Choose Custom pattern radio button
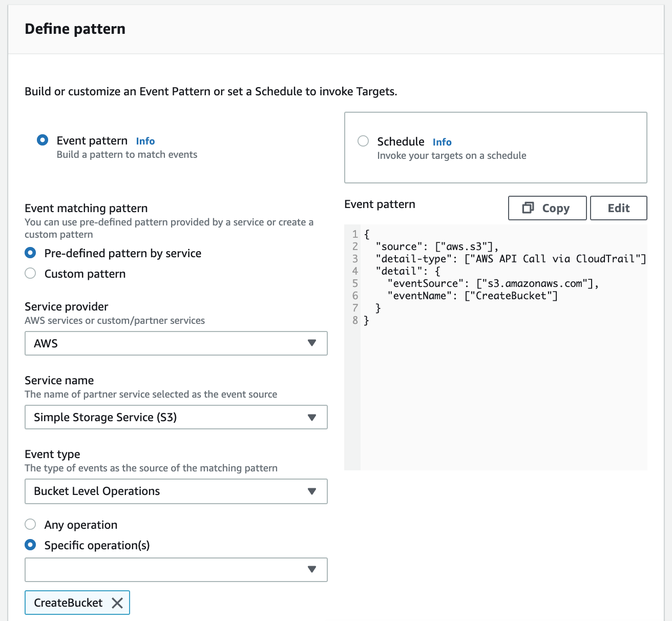Image resolution: width=672 pixels, height=621 pixels. coord(30,273)
